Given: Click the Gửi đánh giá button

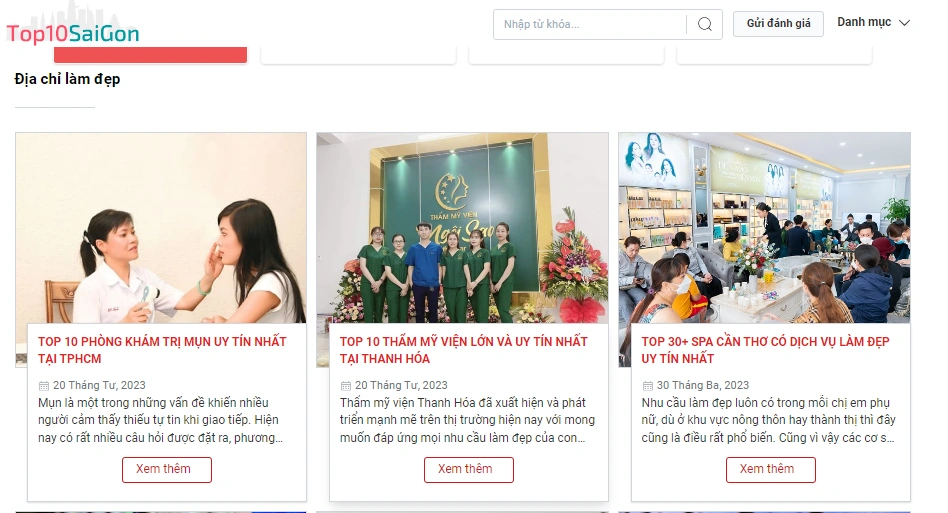Looking at the screenshot, I should [778, 24].
